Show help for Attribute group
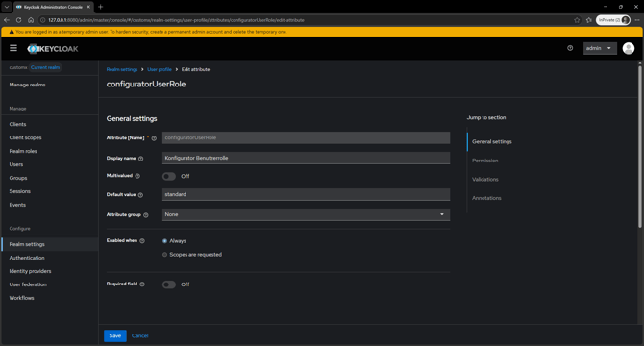 coord(146,215)
